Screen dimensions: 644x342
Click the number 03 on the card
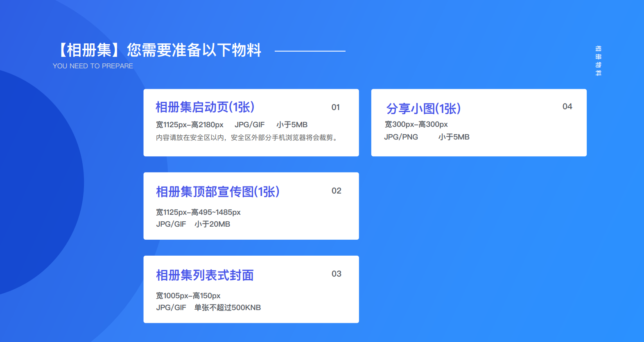(337, 274)
